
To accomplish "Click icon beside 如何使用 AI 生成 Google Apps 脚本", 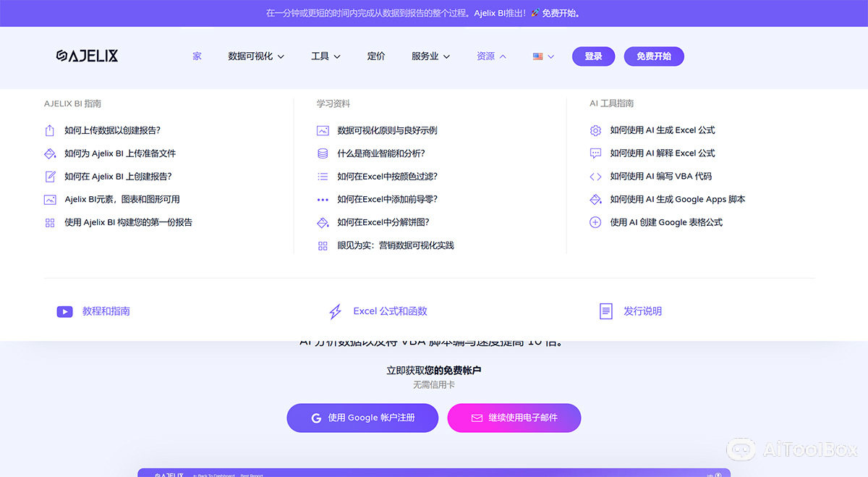I will click(595, 199).
